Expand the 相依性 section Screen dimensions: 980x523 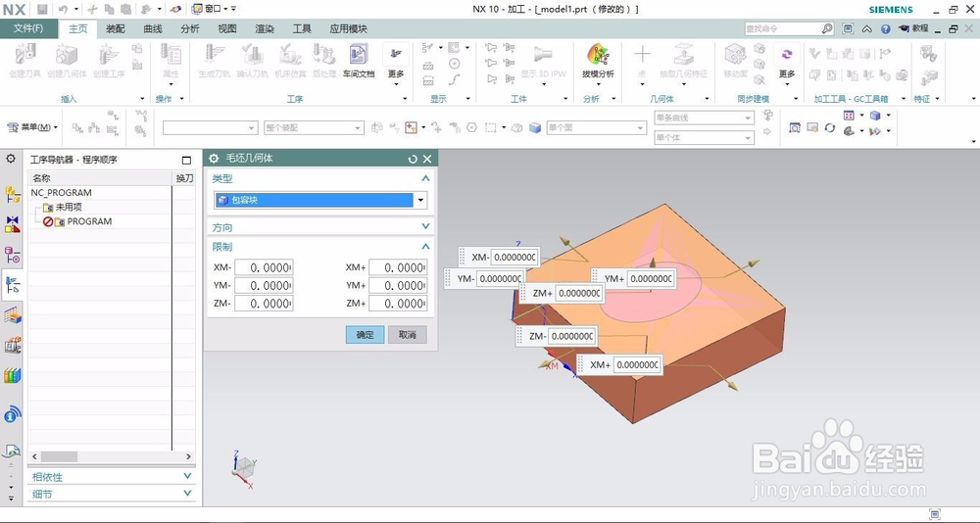click(x=112, y=477)
